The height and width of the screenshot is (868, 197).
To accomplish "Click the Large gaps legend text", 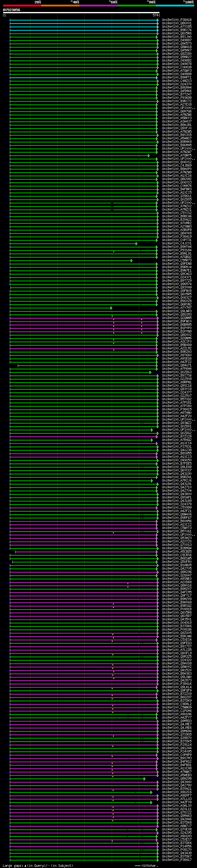I will [x=38, y=865].
